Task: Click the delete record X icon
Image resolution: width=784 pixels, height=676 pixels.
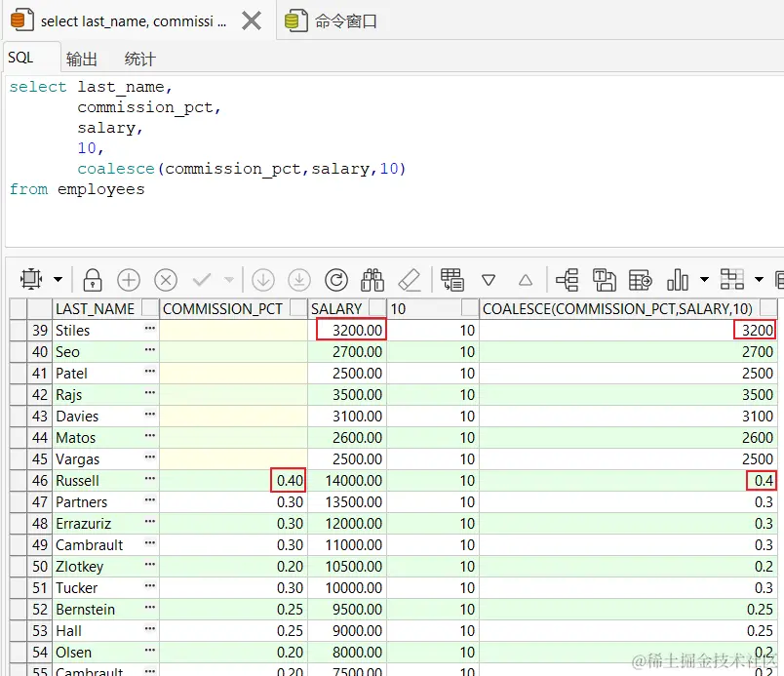Action: click(166, 280)
